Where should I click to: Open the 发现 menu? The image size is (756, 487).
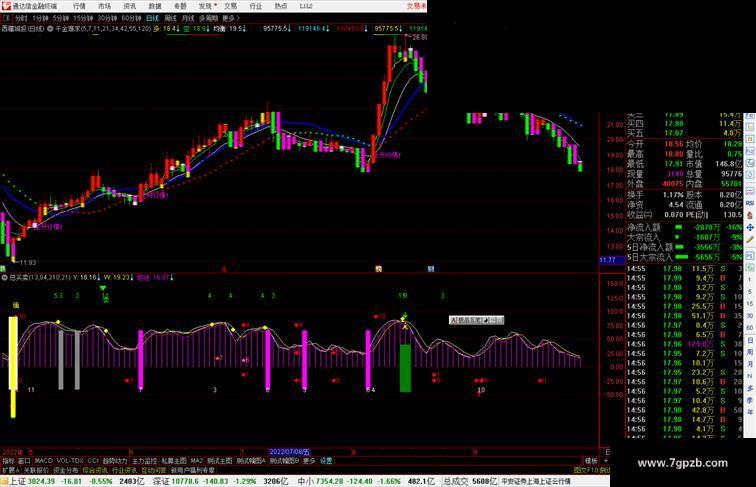[x=205, y=6]
